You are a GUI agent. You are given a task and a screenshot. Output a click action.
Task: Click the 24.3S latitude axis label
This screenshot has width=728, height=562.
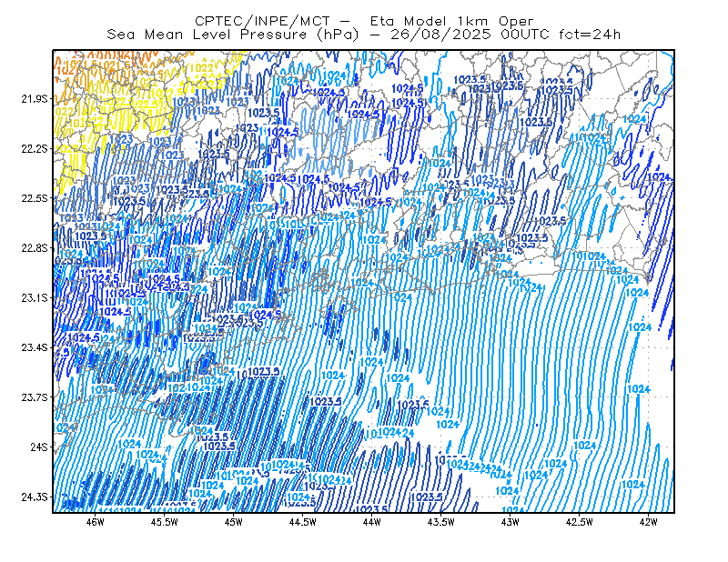(35, 497)
